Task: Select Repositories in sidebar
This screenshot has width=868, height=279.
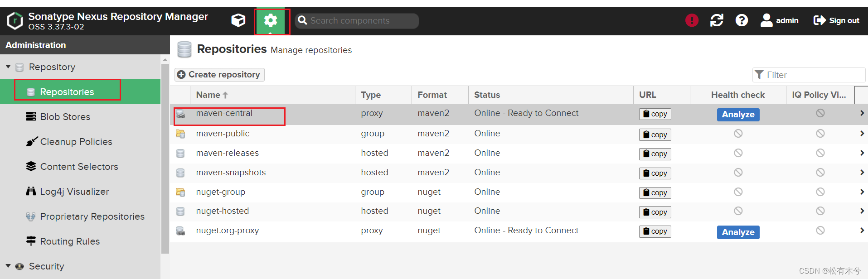Action: (80, 92)
